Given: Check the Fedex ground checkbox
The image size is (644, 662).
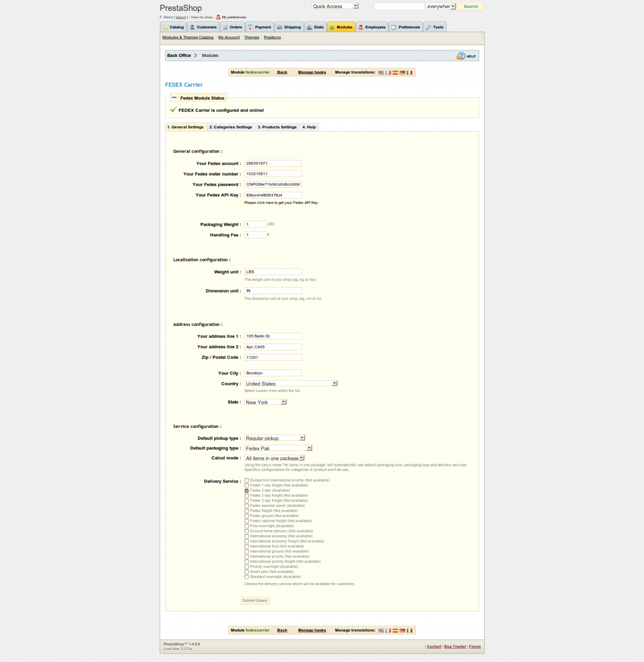Looking at the screenshot, I should (x=247, y=516).
